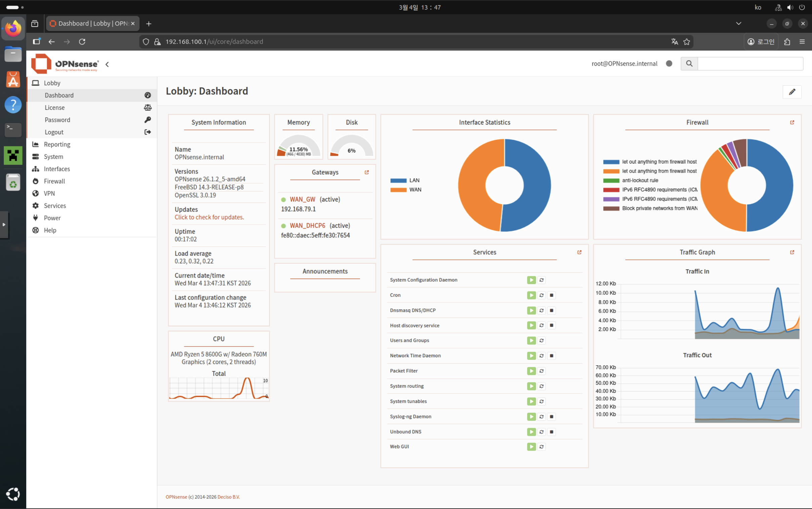Expand the Interfaces menu in sidebar

pyautogui.click(x=57, y=169)
